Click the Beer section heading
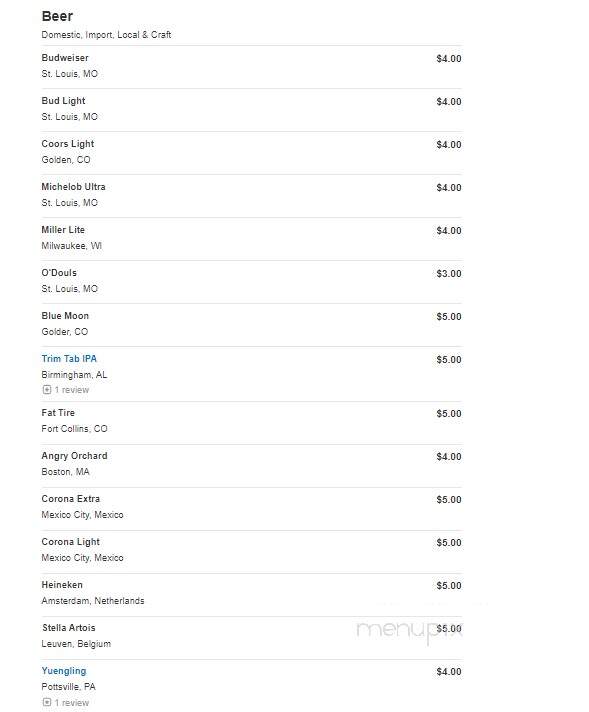 coord(57,16)
